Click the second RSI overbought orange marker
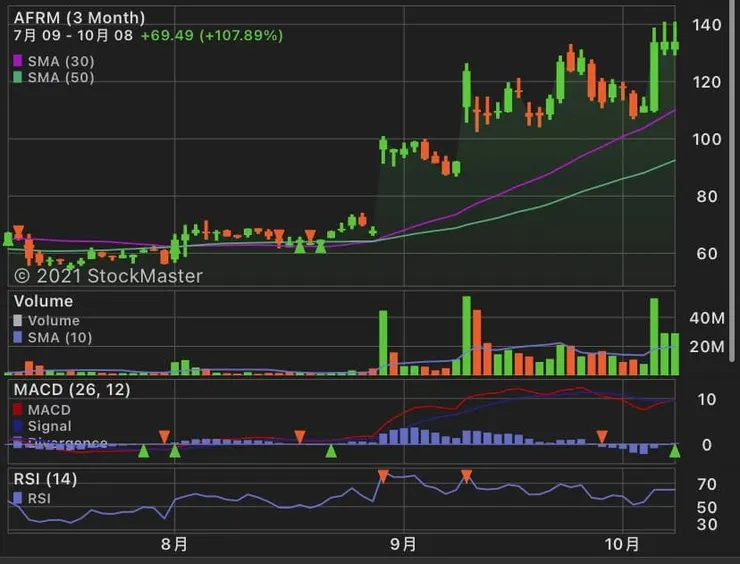This screenshot has width=740, height=564. click(466, 476)
